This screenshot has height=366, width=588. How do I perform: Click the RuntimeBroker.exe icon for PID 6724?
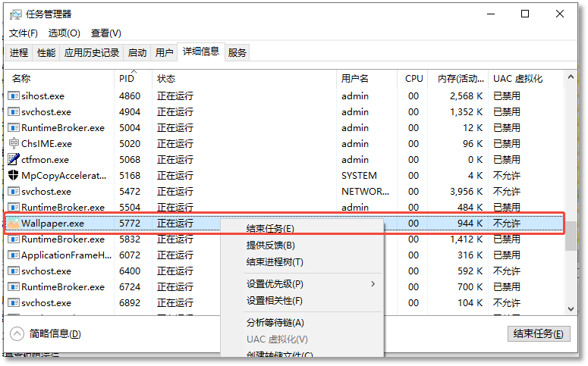pyautogui.click(x=14, y=287)
